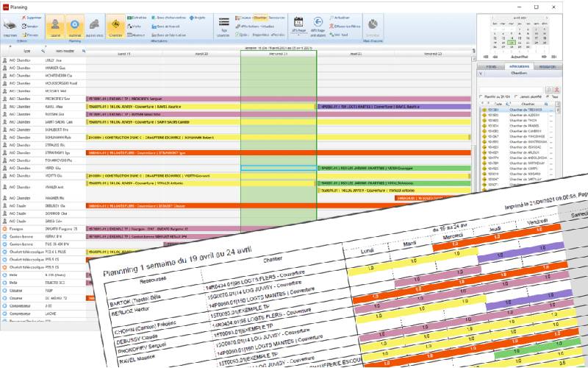Open the Filtres tab
This screenshot has height=368, width=588.
pyautogui.click(x=491, y=66)
